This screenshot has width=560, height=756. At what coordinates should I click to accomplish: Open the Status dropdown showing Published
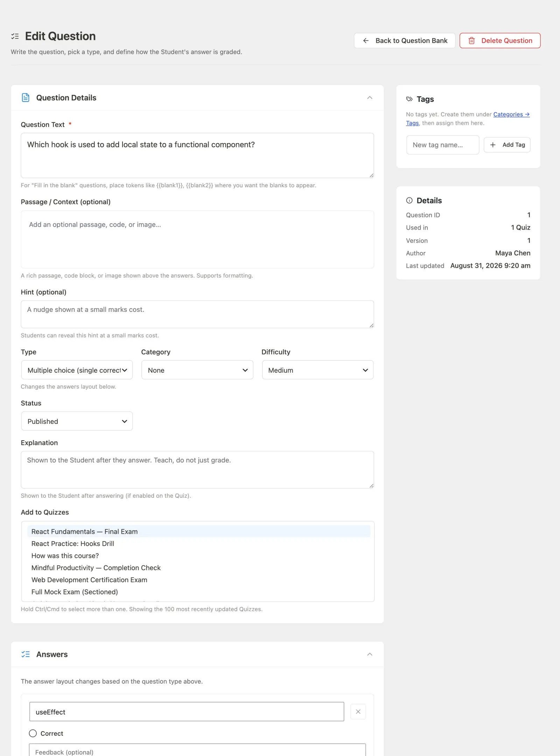click(77, 421)
